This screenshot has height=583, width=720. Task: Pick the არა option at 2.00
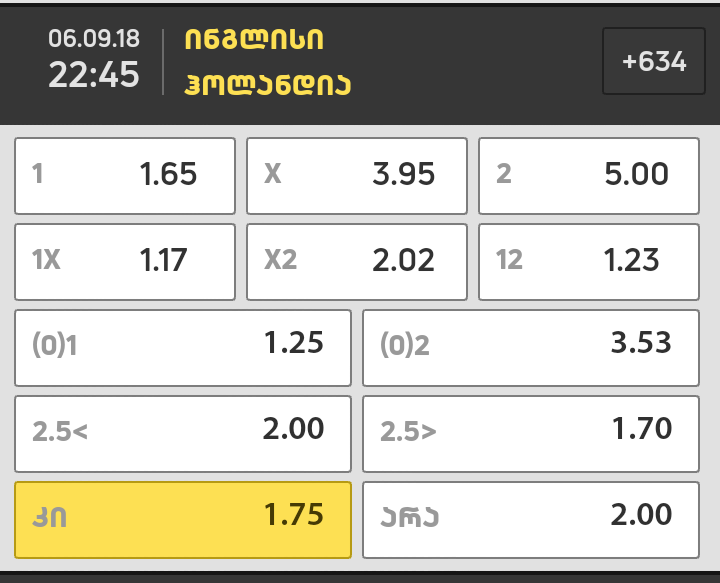point(530,519)
